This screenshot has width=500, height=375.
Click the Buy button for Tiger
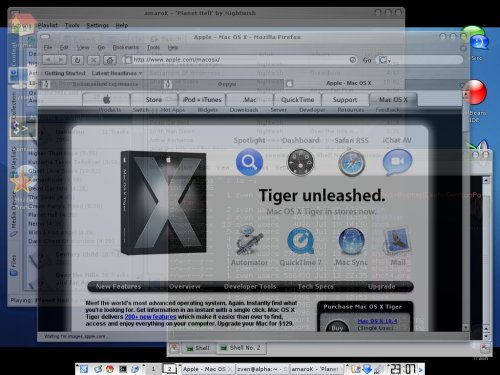337,327
